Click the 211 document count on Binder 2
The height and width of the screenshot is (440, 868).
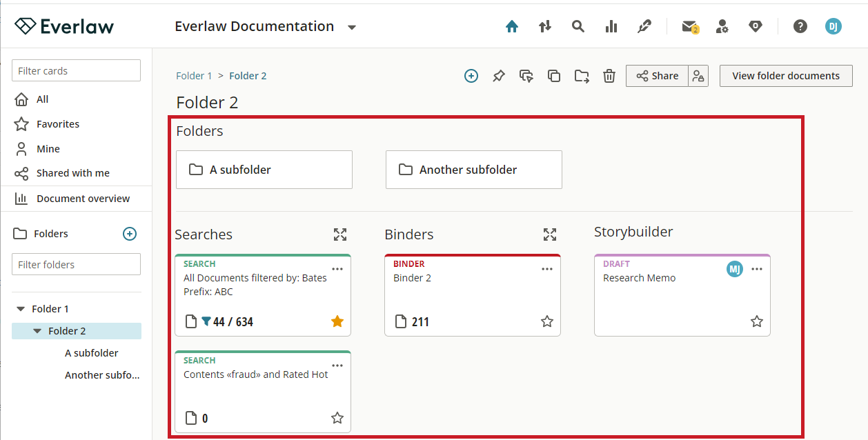pyautogui.click(x=420, y=322)
